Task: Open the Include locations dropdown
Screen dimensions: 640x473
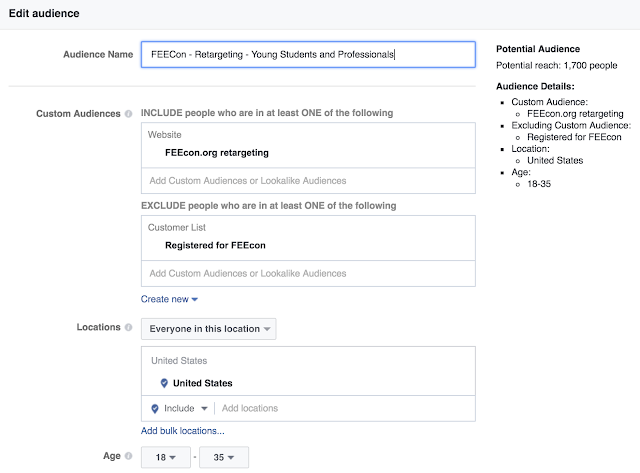Action: tap(186, 409)
